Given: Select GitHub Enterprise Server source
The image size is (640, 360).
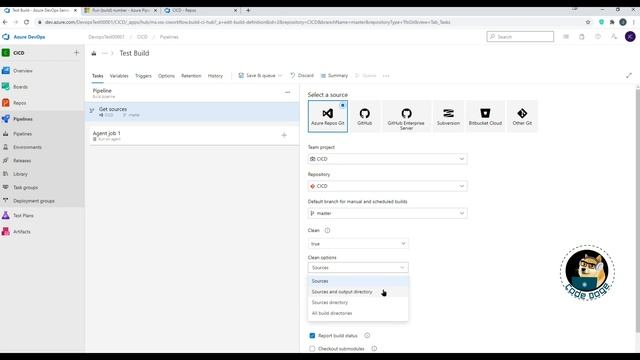Looking at the screenshot, I should (x=406, y=116).
